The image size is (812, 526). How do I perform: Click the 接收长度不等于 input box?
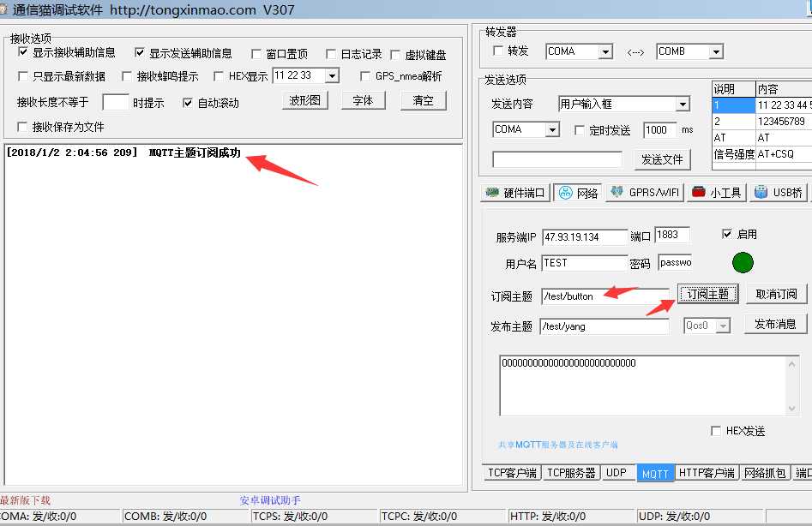coord(116,102)
